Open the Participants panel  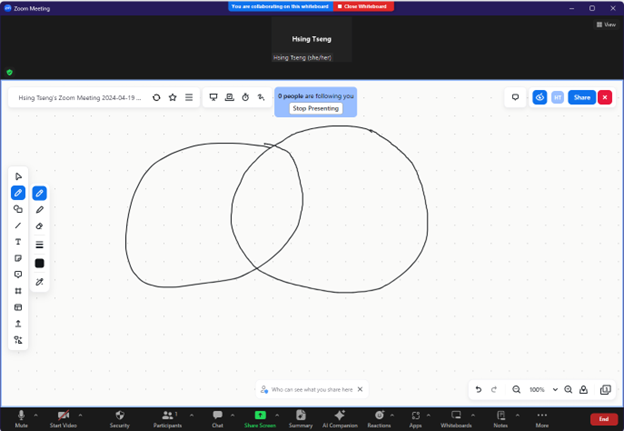[x=168, y=419]
